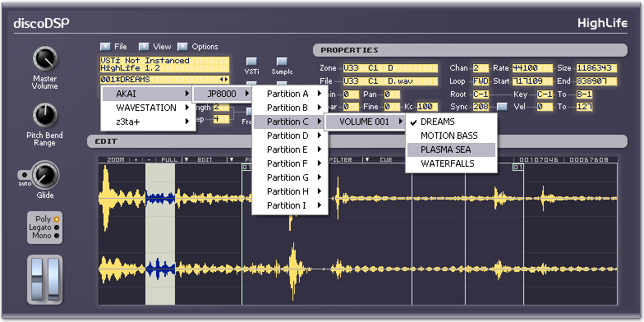Select the PLASMA SEA preset
Image resolution: width=644 pixels, height=322 pixels.
tap(451, 149)
